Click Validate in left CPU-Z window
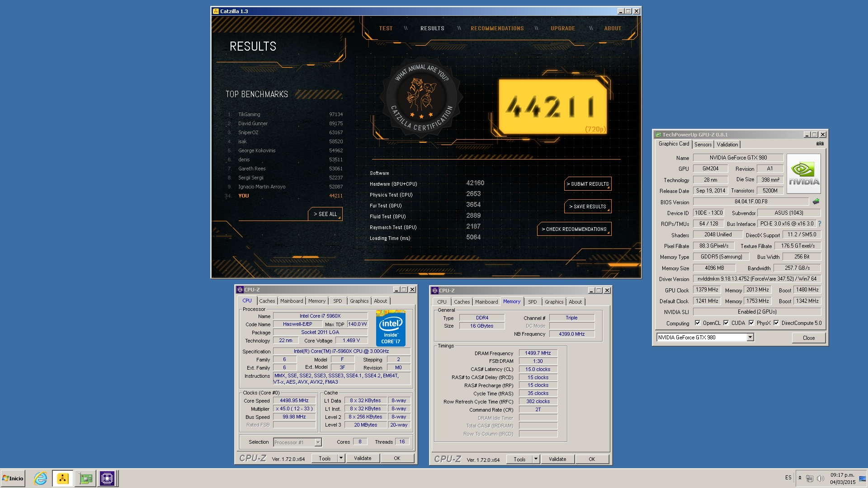 pyautogui.click(x=363, y=458)
